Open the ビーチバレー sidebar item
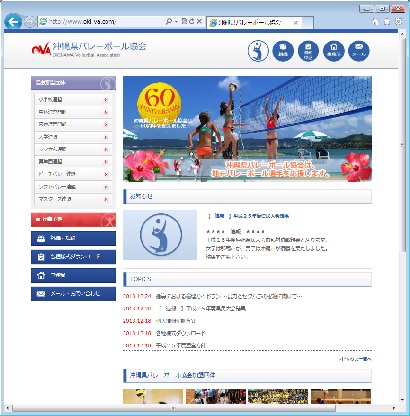This screenshot has height=416, width=410. [73, 174]
